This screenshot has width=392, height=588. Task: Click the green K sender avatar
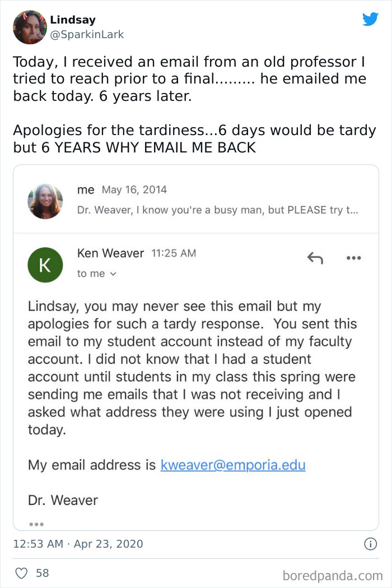[x=45, y=265]
